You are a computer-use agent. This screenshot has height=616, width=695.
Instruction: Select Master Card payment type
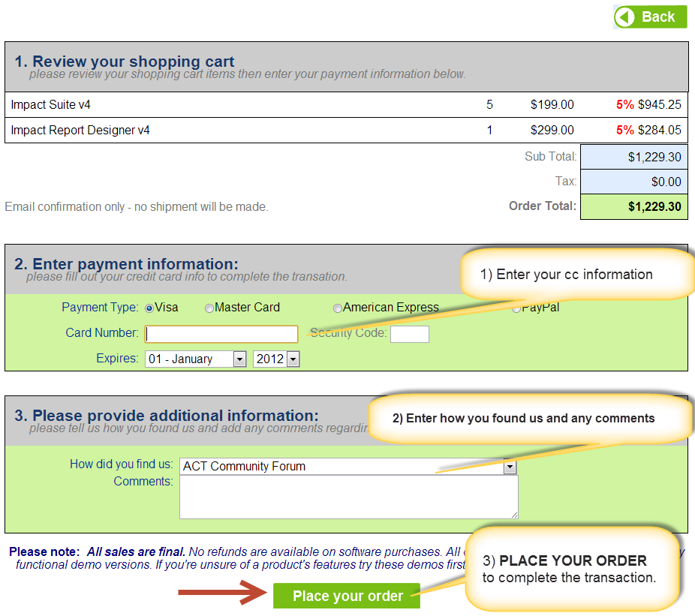(x=209, y=308)
